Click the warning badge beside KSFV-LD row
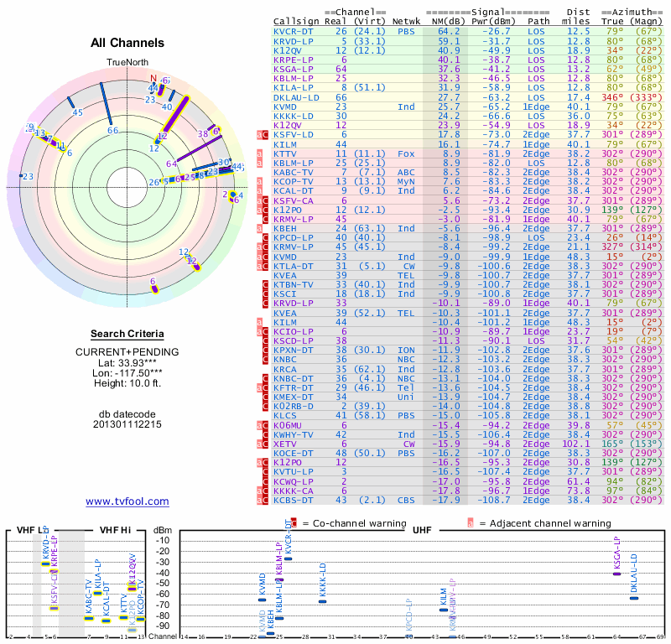Viewport: 671px width, 644px height. point(263,135)
